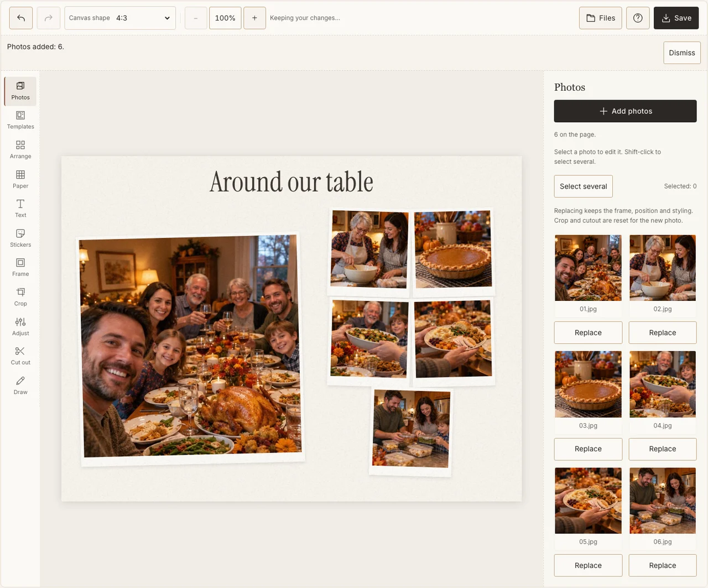Open the Frame tool
The height and width of the screenshot is (588, 708).
pos(20,268)
